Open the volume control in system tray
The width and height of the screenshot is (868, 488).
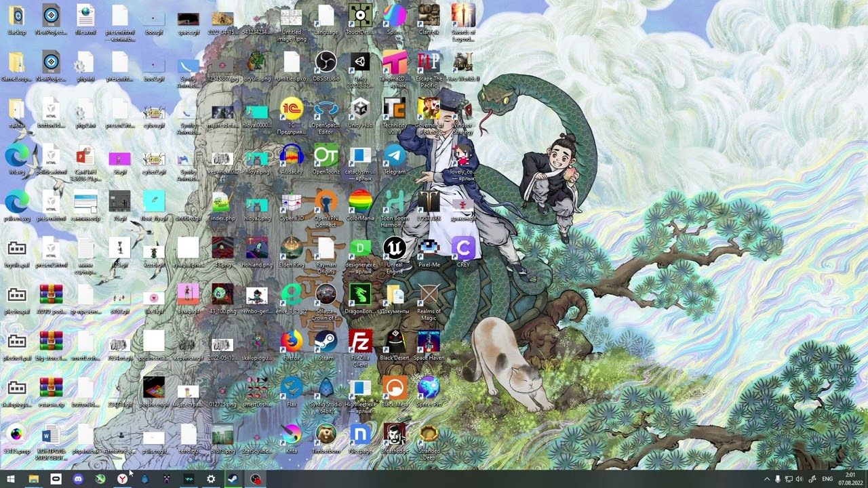(x=799, y=479)
